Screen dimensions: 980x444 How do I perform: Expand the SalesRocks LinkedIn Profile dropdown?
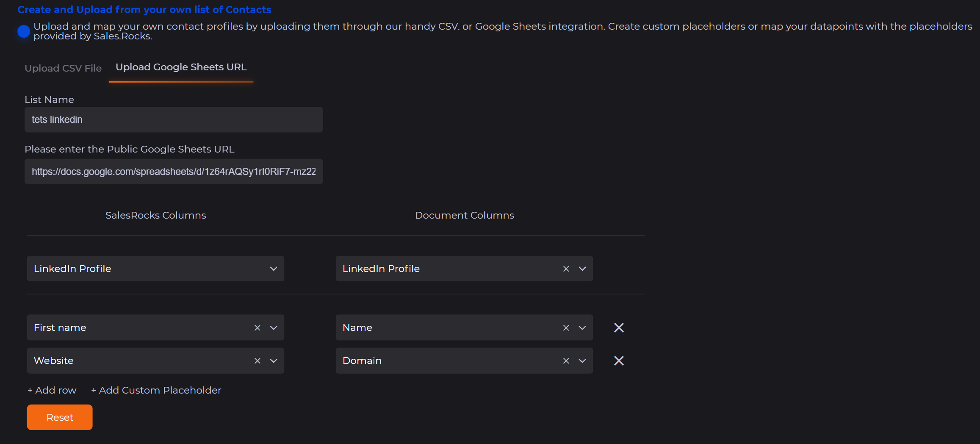pyautogui.click(x=274, y=269)
